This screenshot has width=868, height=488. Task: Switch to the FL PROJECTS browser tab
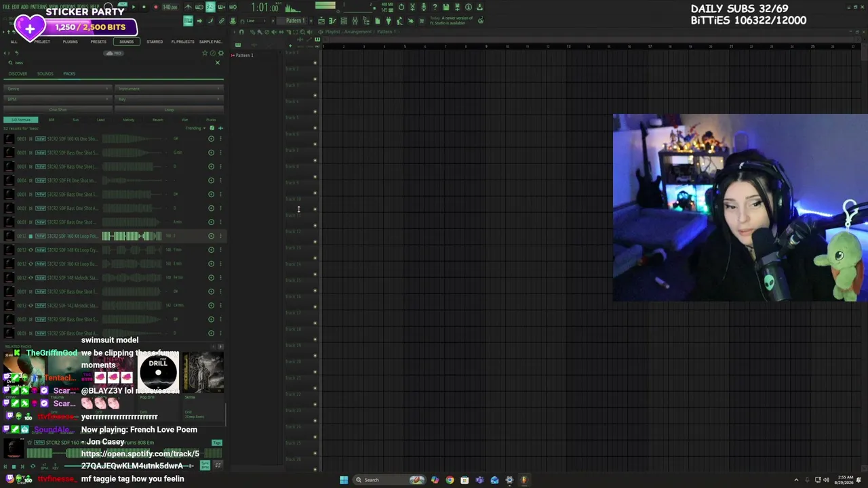pos(182,42)
